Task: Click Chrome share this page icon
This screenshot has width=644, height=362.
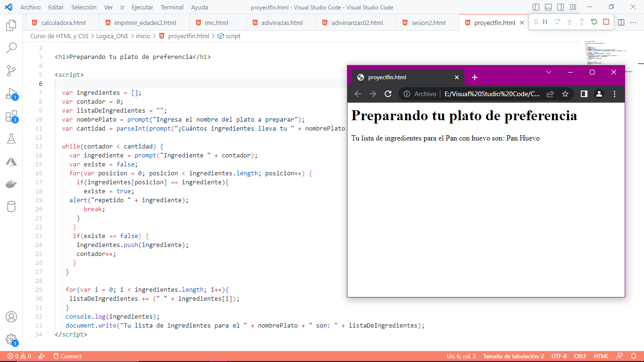Action: (x=550, y=94)
